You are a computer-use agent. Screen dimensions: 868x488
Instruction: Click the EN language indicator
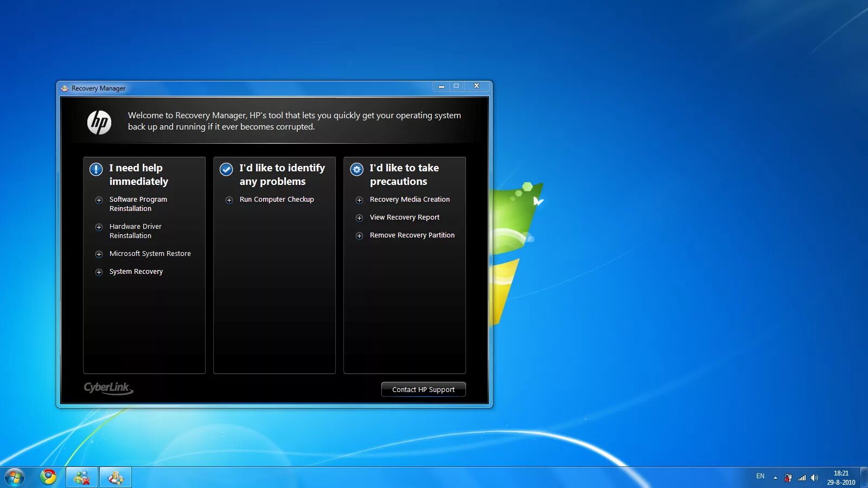pos(760,477)
